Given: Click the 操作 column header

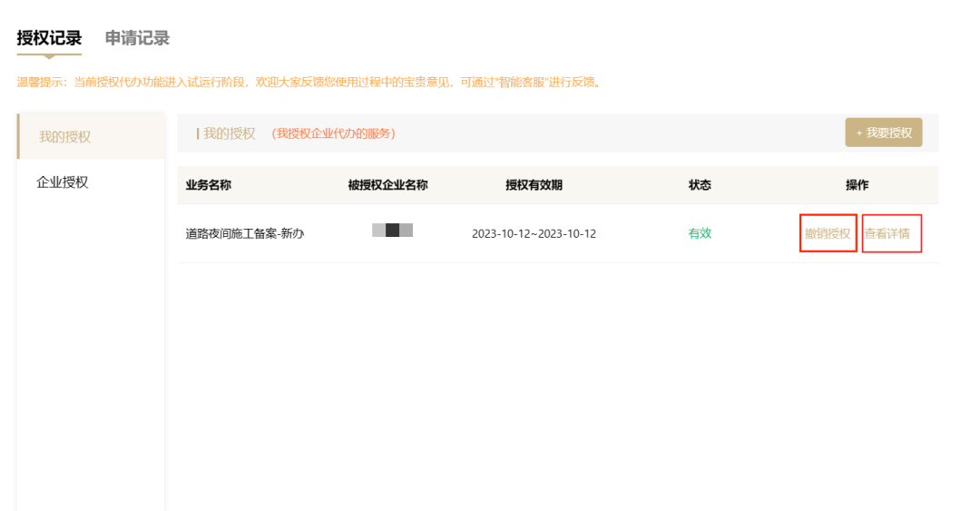Looking at the screenshot, I should point(857,185).
